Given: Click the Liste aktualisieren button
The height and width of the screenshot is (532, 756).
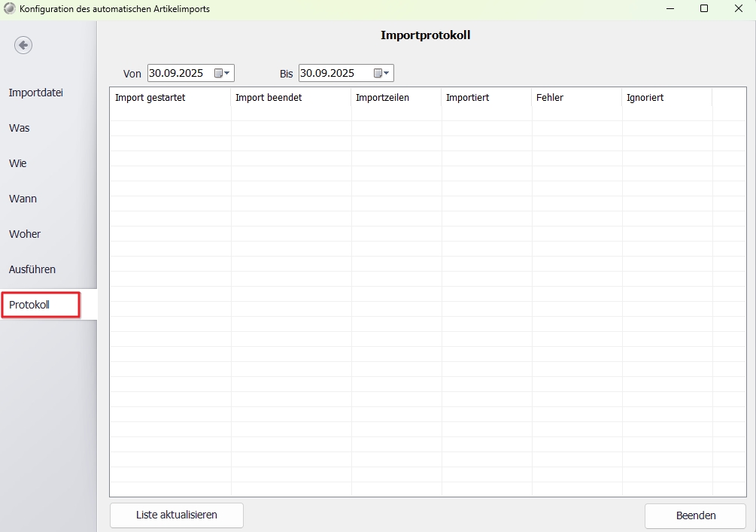Looking at the screenshot, I should (177, 515).
